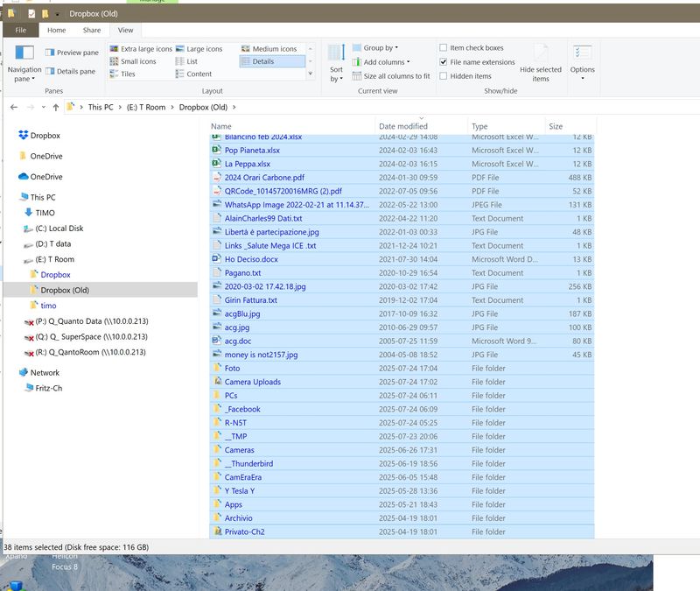Click the Back navigation arrow
Screen dimensions: 700x591
coord(15,107)
